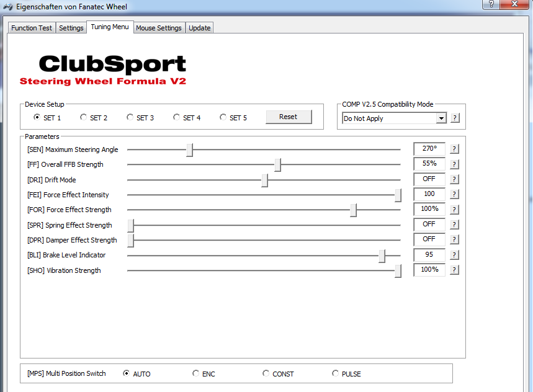Open help for COMP V2.5 Compatibility Mode

[x=455, y=118]
